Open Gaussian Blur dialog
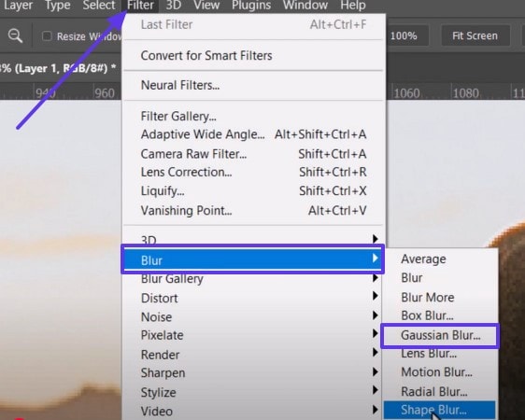 coord(440,335)
